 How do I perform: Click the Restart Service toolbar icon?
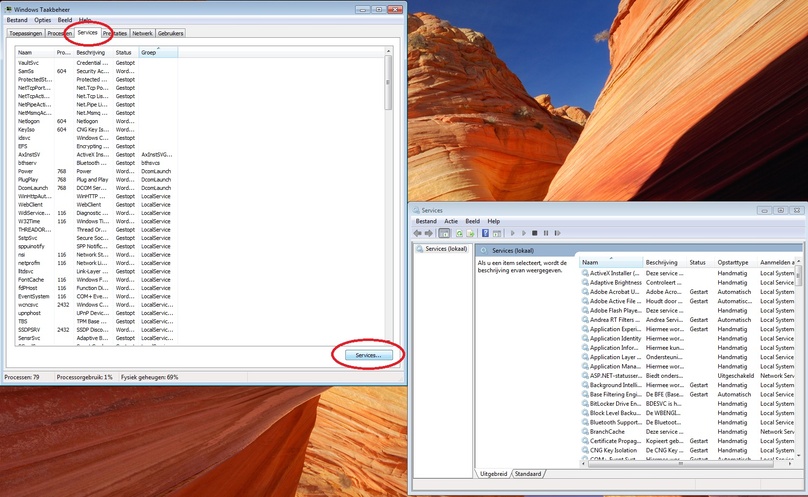pos(558,234)
